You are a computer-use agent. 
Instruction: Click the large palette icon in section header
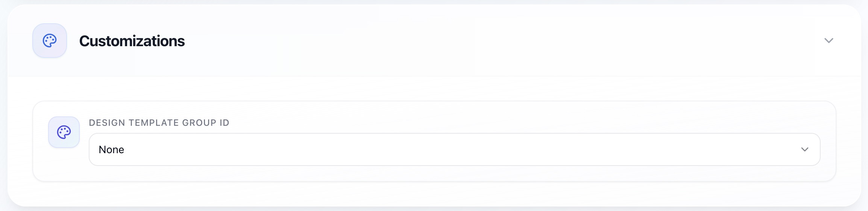(x=50, y=41)
